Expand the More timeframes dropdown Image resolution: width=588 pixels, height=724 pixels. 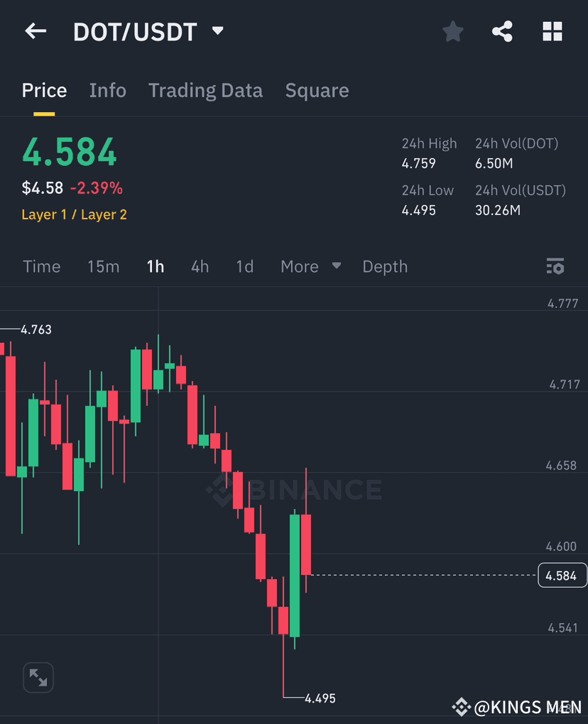[x=310, y=266]
